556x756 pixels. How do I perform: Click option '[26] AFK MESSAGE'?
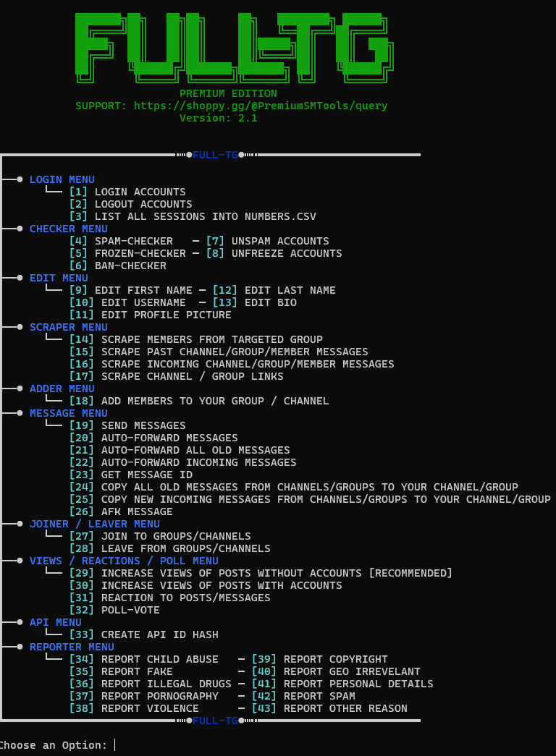(121, 511)
